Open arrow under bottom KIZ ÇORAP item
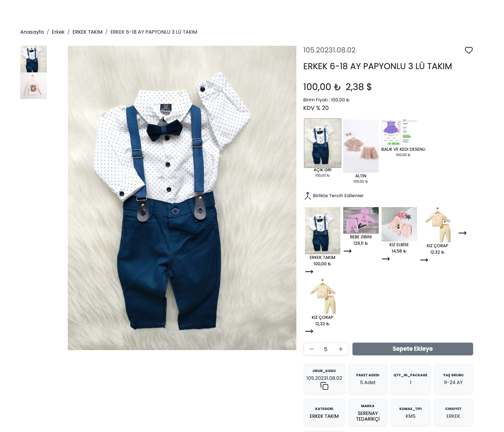This screenshot has height=432, width=504. 309,331
